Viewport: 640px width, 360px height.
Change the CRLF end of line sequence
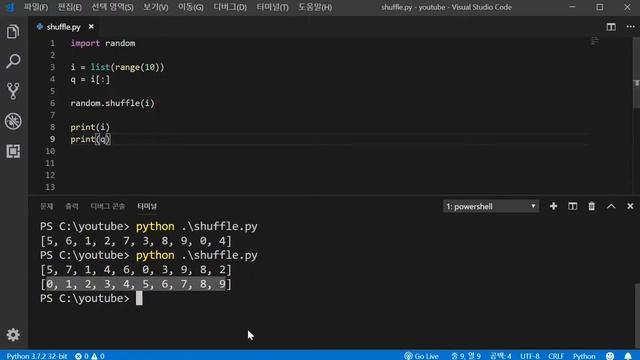[556, 356]
